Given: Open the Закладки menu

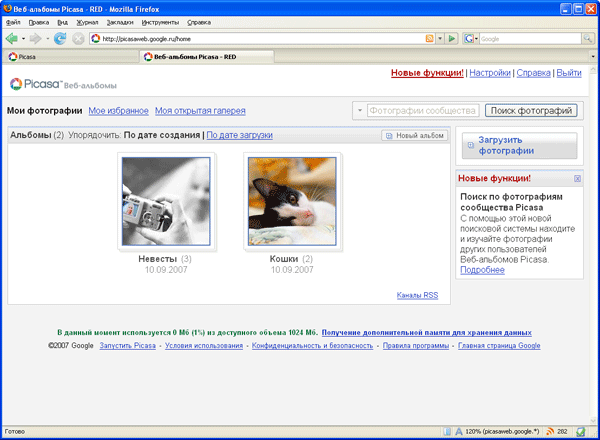Looking at the screenshot, I should pos(120,23).
